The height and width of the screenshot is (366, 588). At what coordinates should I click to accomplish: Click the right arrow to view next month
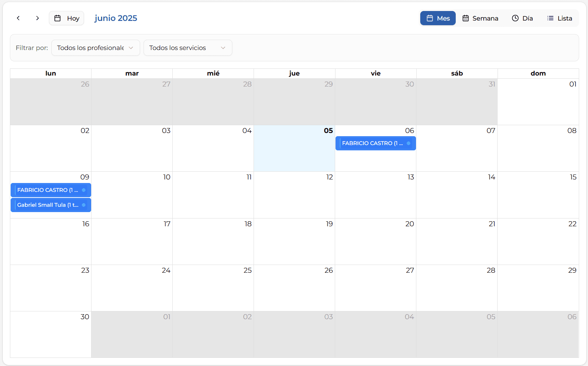pos(37,18)
